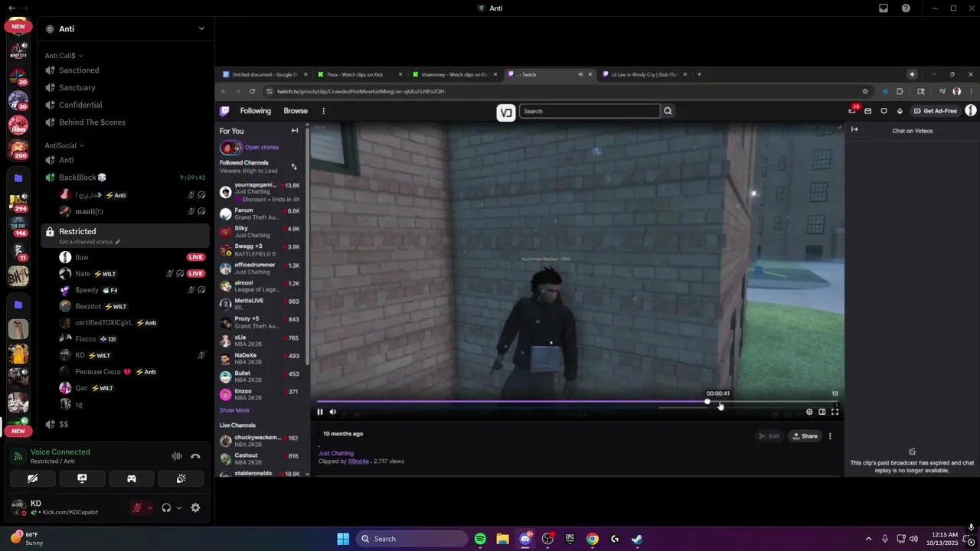Go to Twitch home logo
The height and width of the screenshot is (551, 980).
[x=224, y=111]
